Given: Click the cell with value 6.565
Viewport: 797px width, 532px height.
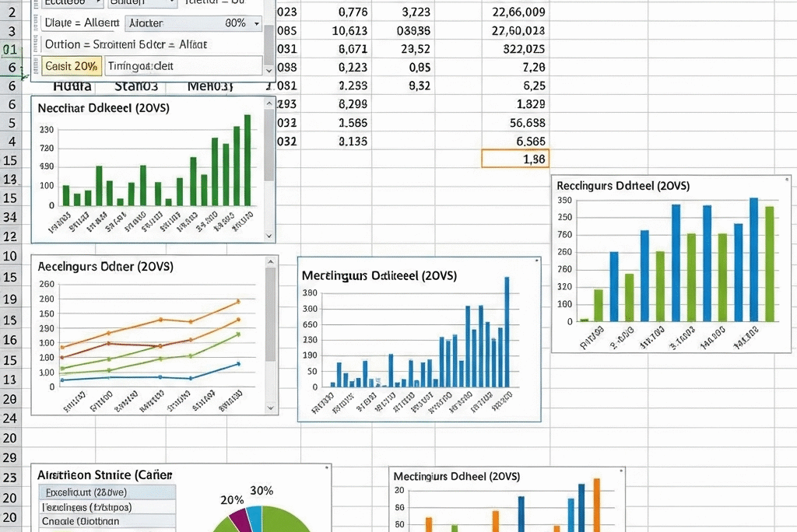Looking at the screenshot, I should point(515,142).
